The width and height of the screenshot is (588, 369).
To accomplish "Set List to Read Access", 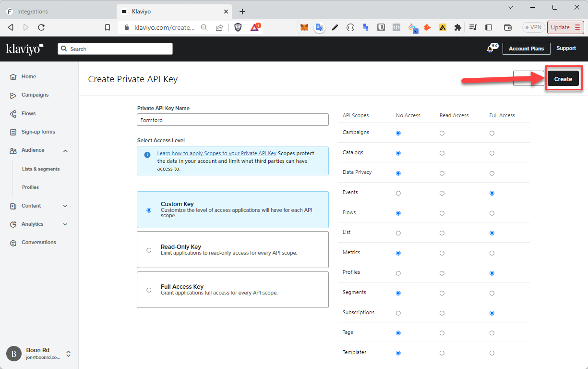I will [x=442, y=233].
